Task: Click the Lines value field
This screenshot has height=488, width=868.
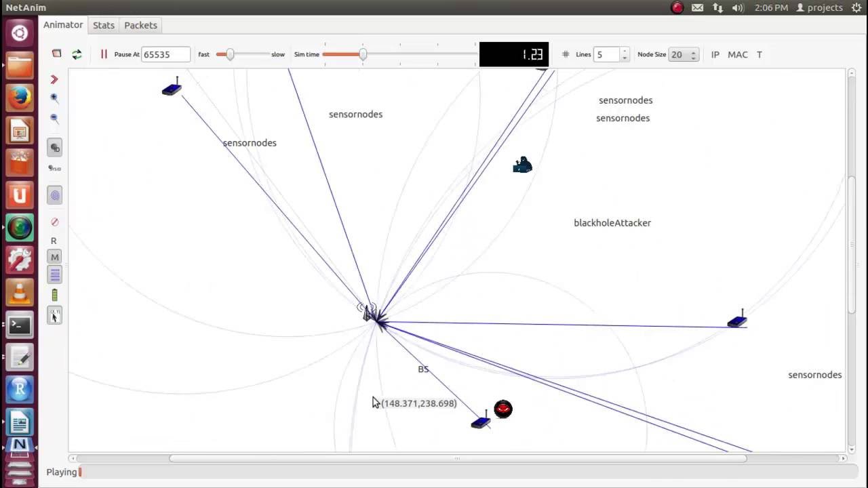Action: tap(607, 54)
